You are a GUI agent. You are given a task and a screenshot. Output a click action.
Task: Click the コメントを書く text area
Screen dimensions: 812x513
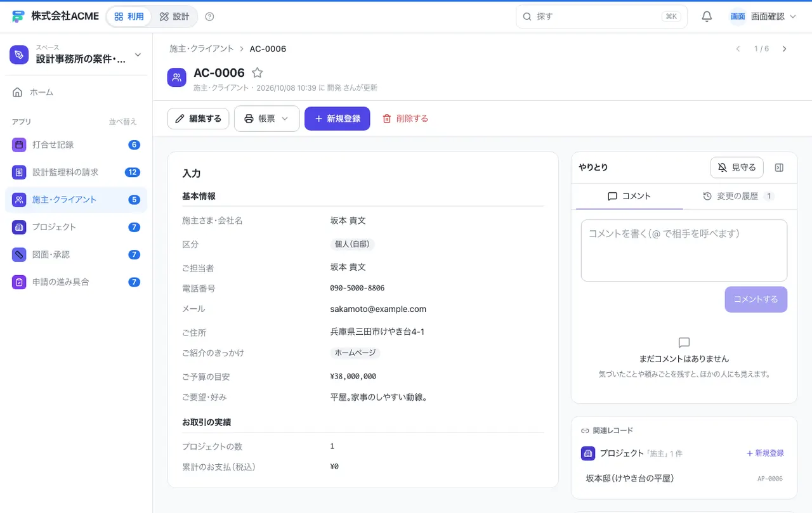coord(684,250)
